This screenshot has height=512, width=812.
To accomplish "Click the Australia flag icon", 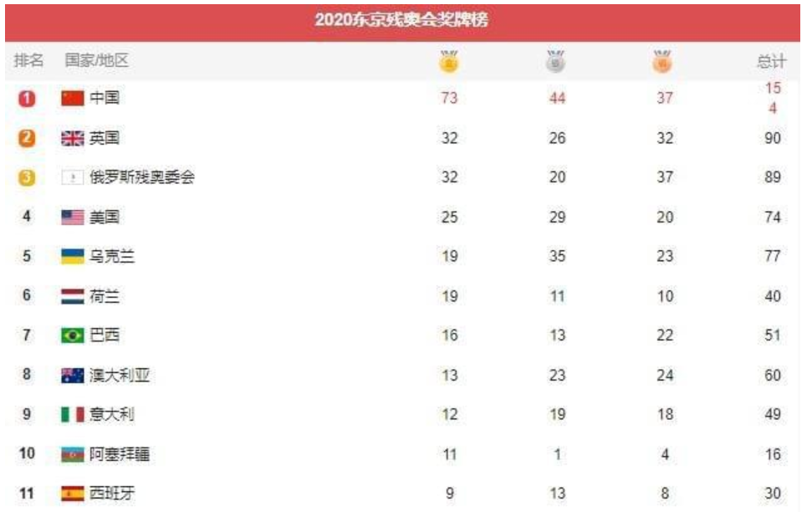I will tap(73, 375).
